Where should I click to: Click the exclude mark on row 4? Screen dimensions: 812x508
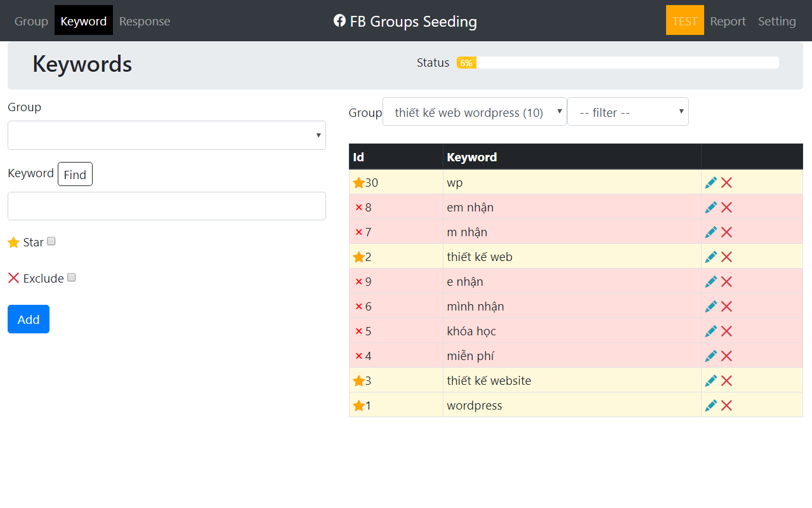(x=358, y=356)
